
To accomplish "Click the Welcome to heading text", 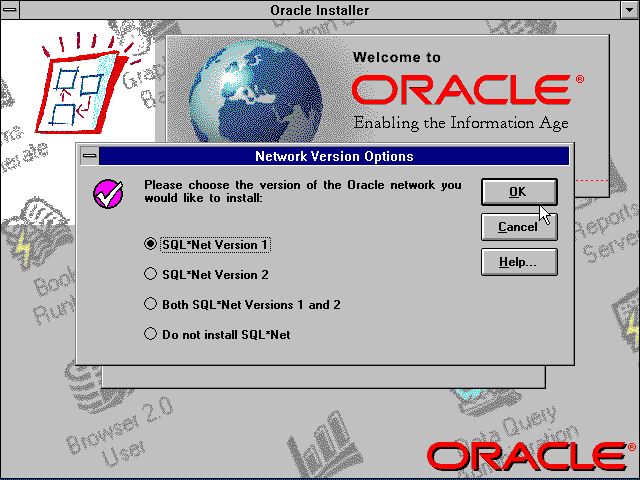I will [x=396, y=57].
